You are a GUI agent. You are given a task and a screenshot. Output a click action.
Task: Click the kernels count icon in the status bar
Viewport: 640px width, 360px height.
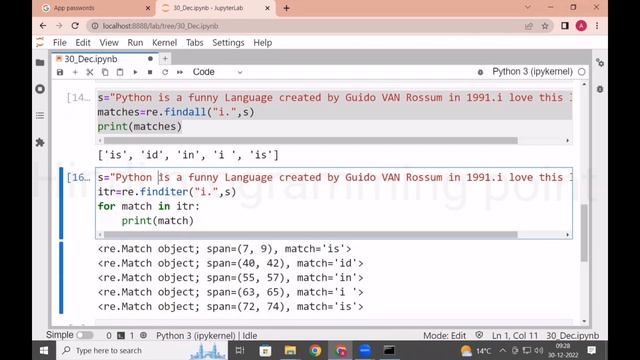(x=143, y=336)
